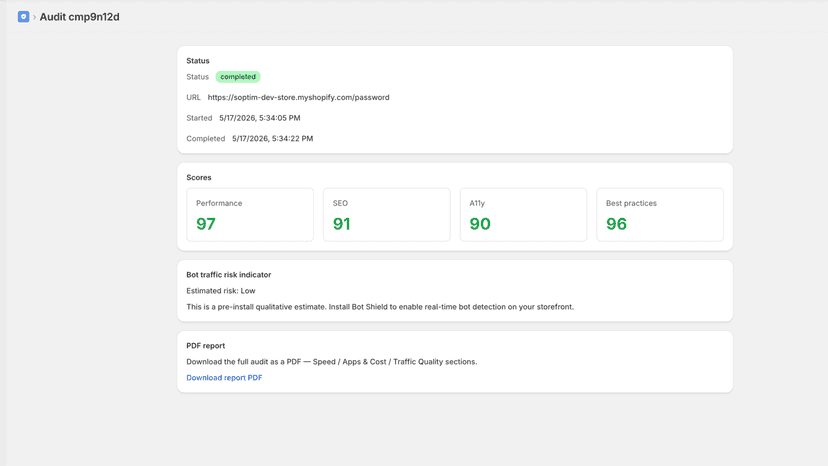
Task: Click the PDF report heading
Action: point(205,346)
